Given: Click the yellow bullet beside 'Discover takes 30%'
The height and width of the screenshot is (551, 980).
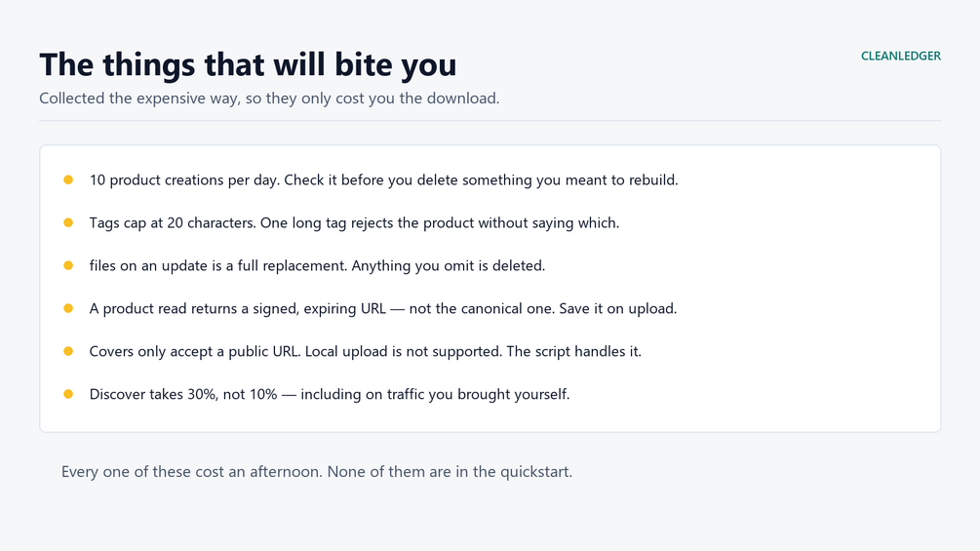Looking at the screenshot, I should [x=68, y=394].
